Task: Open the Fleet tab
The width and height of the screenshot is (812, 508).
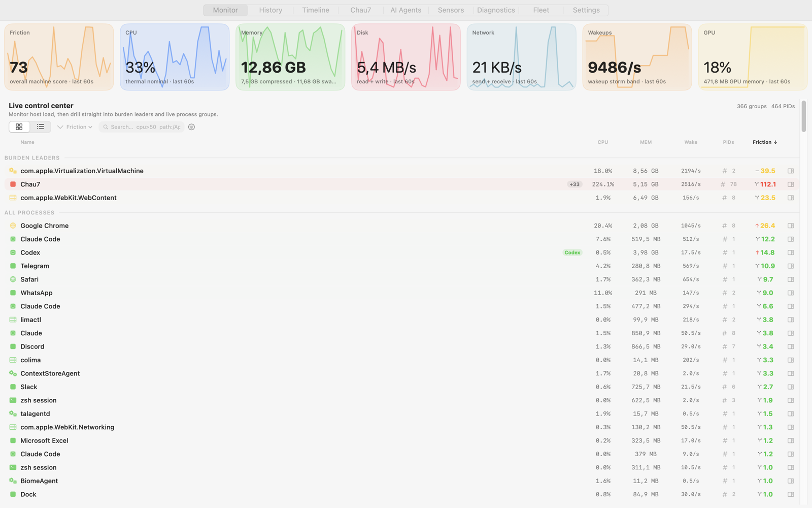Action: pyautogui.click(x=541, y=10)
